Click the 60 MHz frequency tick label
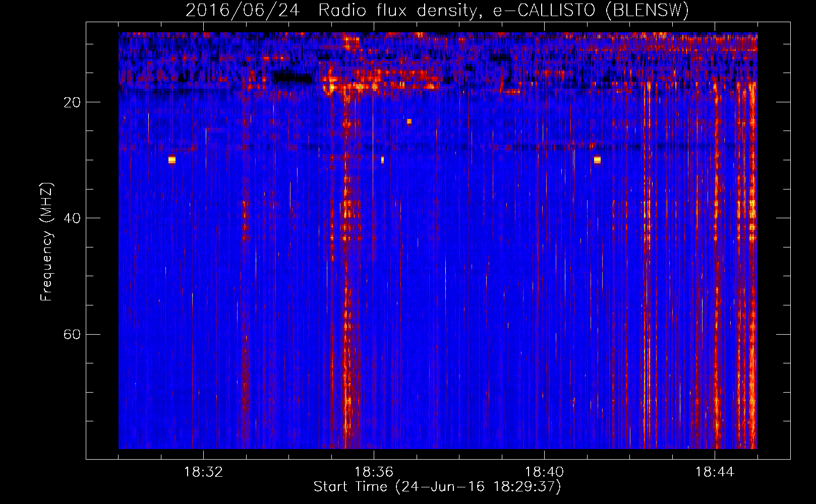The height and width of the screenshot is (504, 816). (x=72, y=335)
